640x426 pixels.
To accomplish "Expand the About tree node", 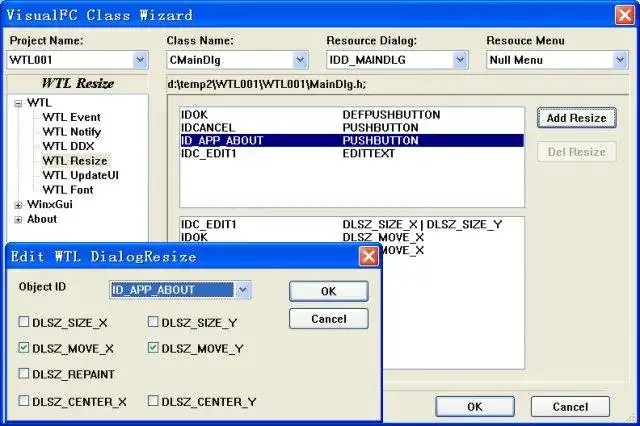I will click(x=18, y=220).
